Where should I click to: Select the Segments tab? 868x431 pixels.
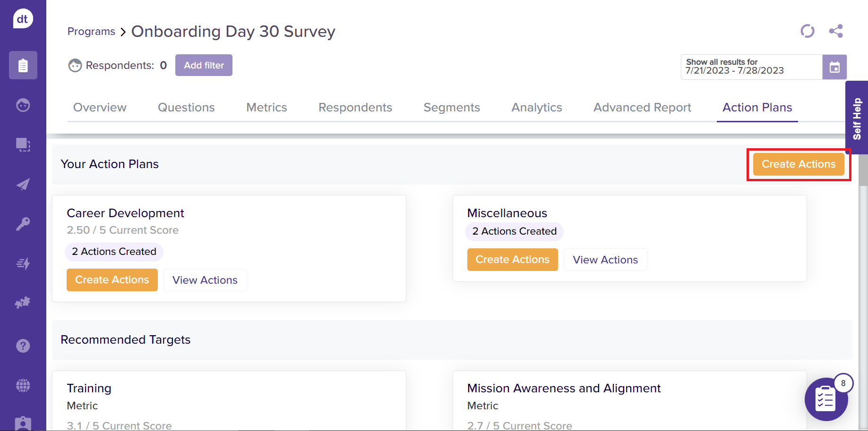[x=451, y=108]
